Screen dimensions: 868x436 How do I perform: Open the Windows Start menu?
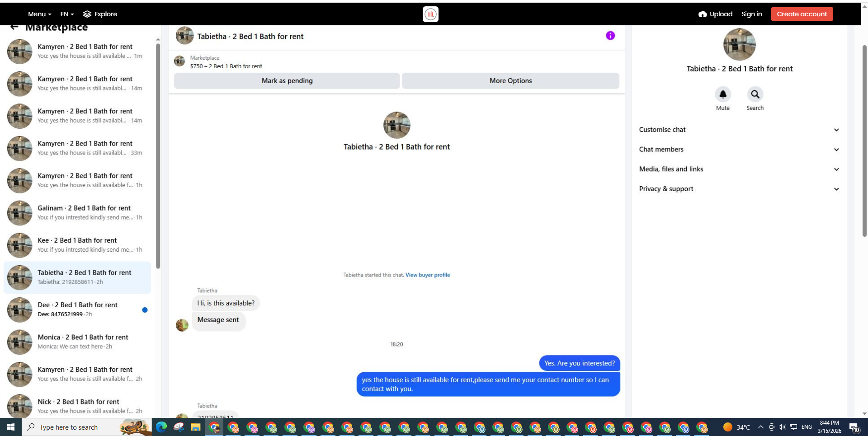click(x=11, y=427)
